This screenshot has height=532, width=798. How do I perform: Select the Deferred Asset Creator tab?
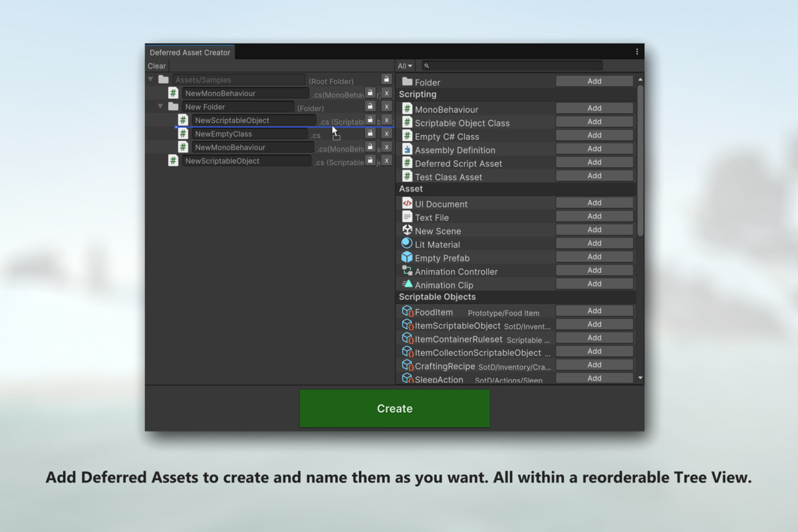[x=190, y=52]
